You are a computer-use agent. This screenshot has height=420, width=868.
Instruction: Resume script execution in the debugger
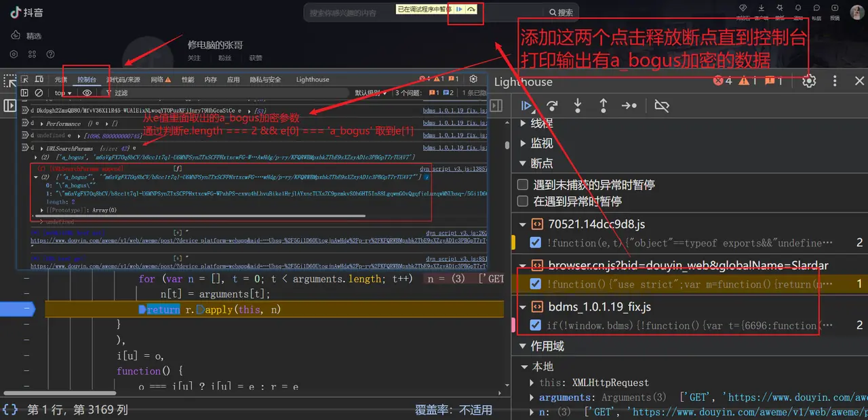[x=528, y=106]
